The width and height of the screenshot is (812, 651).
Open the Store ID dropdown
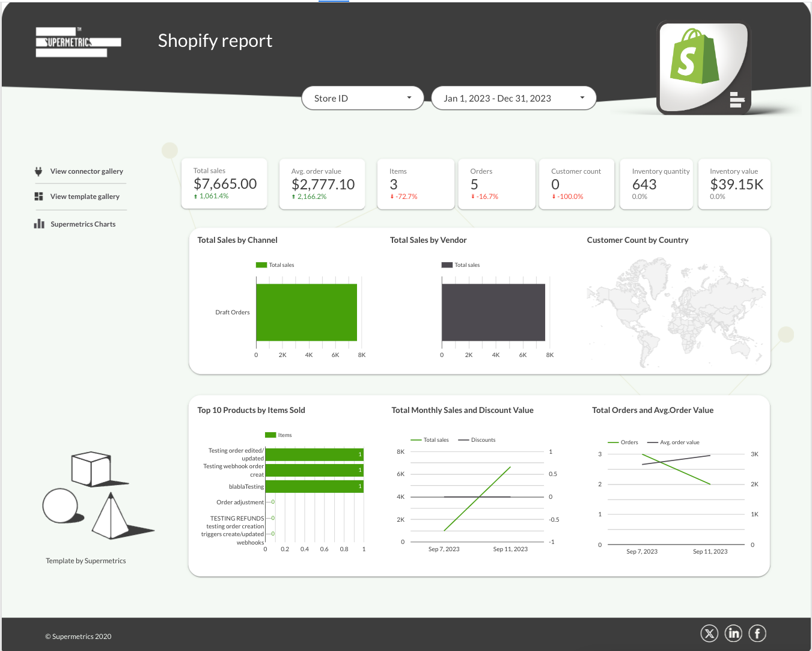(362, 97)
